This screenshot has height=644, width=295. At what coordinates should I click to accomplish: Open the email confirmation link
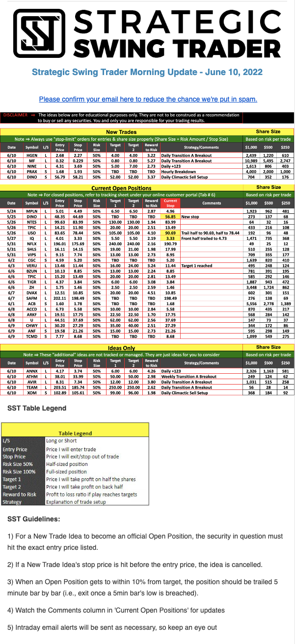[148, 99]
